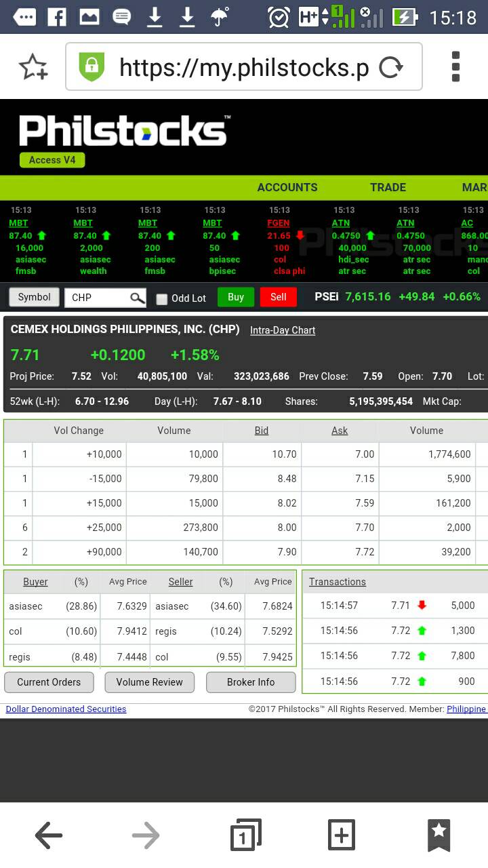Open Volume Review
Image resolution: width=488 pixels, height=868 pixels.
(149, 682)
